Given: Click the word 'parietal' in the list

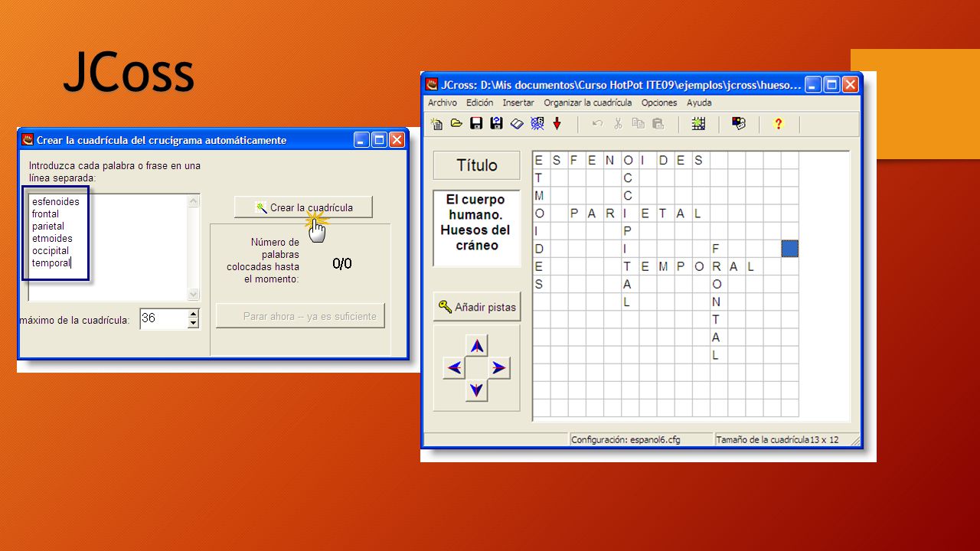Looking at the screenshot, I should (48, 227).
